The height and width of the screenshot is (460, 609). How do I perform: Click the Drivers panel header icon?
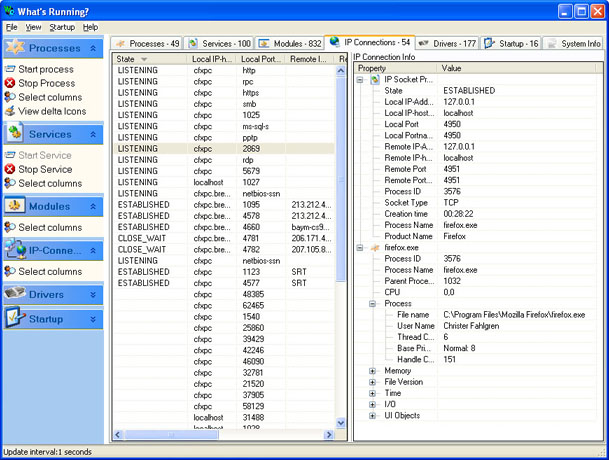[x=16, y=293]
